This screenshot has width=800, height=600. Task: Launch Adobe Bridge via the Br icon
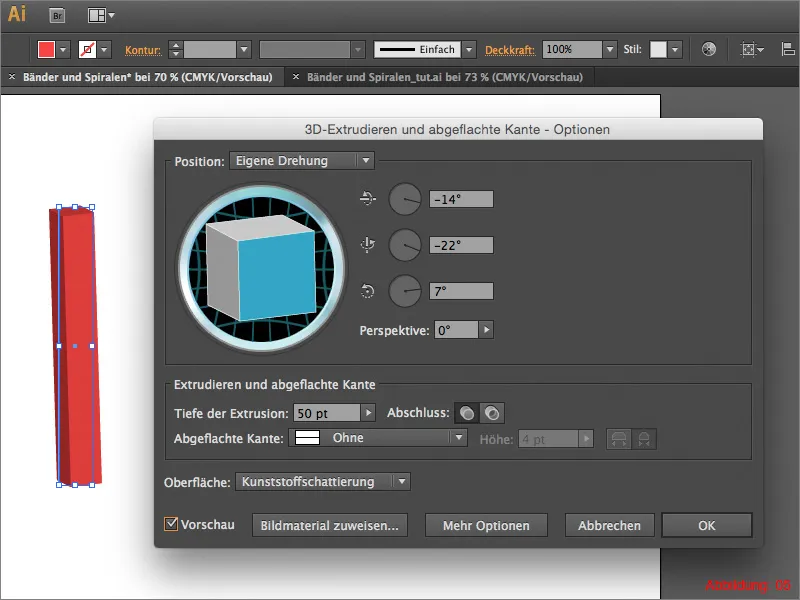point(58,16)
